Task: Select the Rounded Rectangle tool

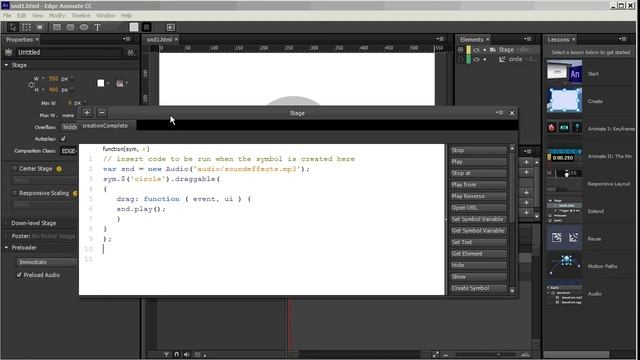Action: (x=70, y=27)
